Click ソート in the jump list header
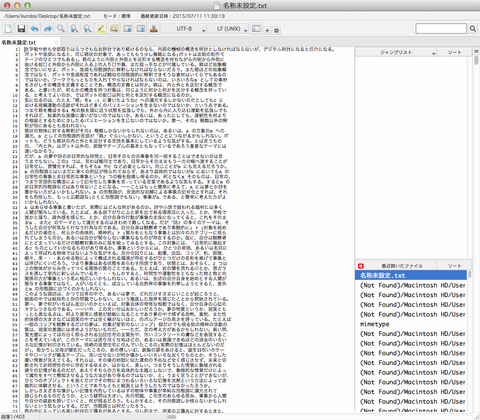Screen dimensions: 480x420 [454, 52]
